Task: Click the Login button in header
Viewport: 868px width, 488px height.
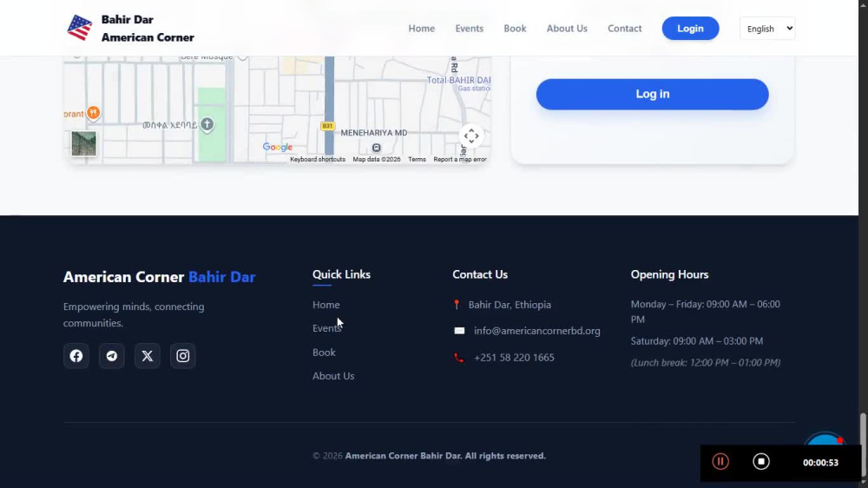Action: click(x=690, y=29)
